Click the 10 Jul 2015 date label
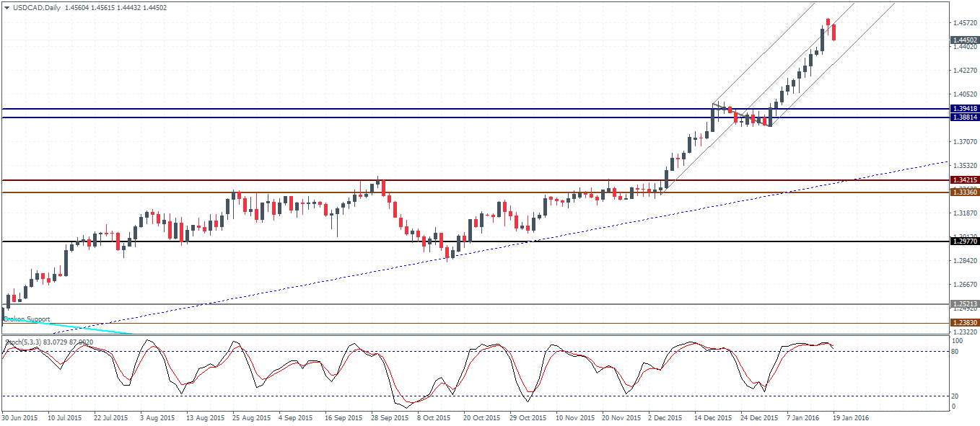Screen dimensions: 980x426 [65, 417]
